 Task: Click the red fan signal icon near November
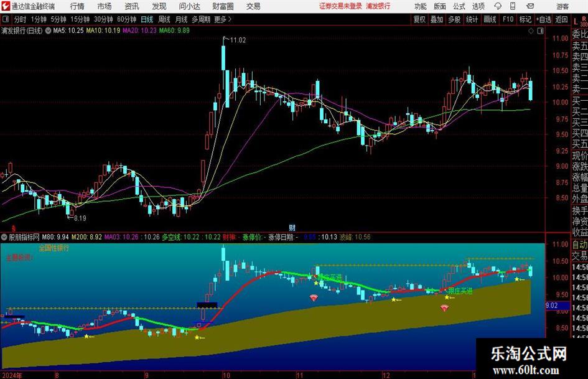[314, 298]
